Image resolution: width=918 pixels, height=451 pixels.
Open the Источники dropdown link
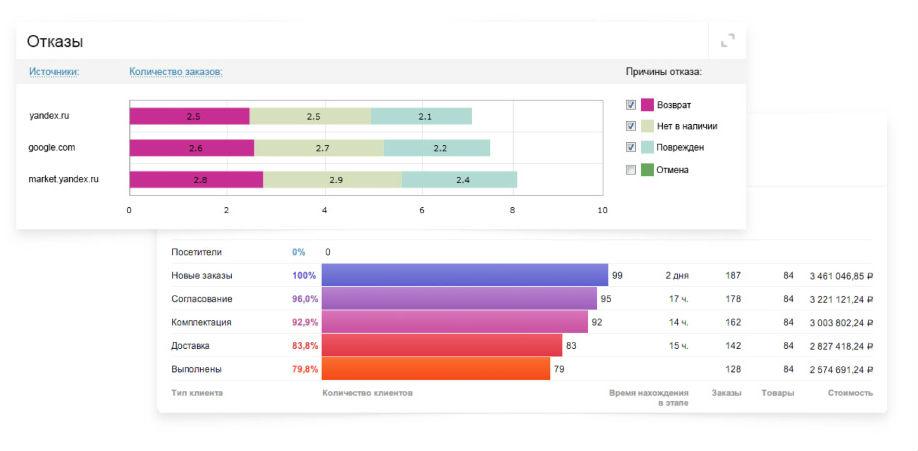click(x=54, y=72)
